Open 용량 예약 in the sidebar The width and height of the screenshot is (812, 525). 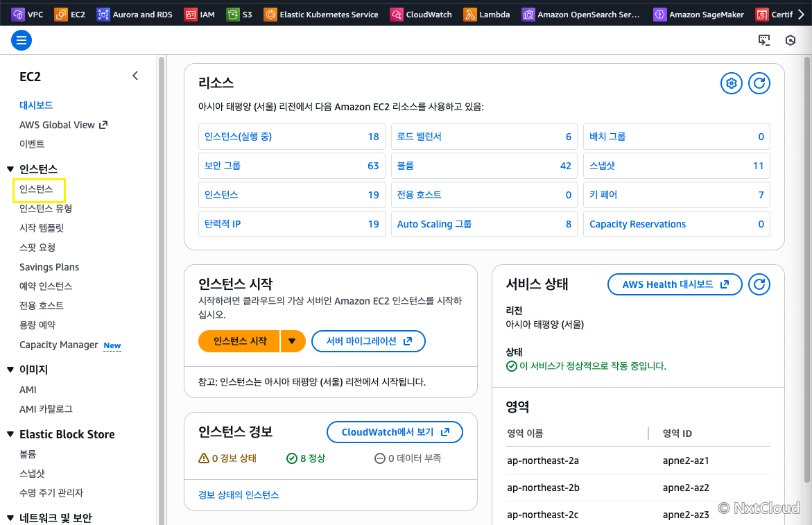[37, 325]
